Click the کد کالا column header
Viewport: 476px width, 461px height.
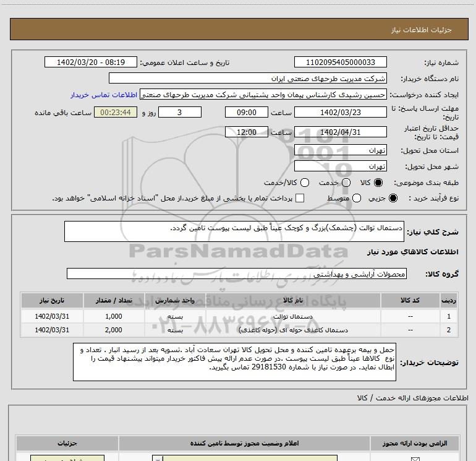(410, 300)
